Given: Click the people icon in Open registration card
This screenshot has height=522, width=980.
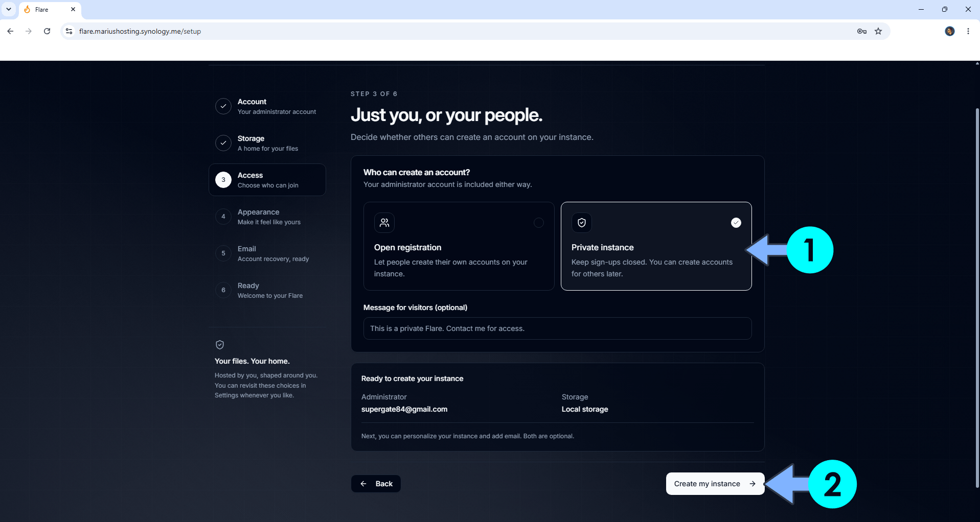Looking at the screenshot, I should tap(384, 223).
